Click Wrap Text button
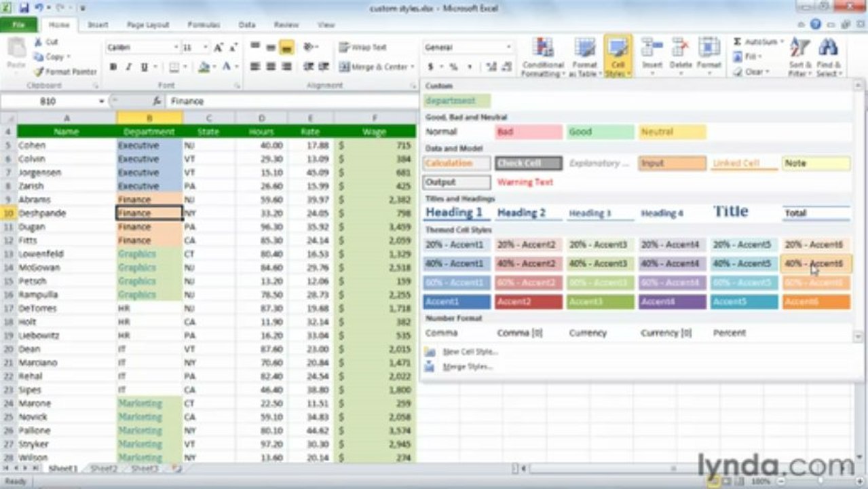 (363, 48)
